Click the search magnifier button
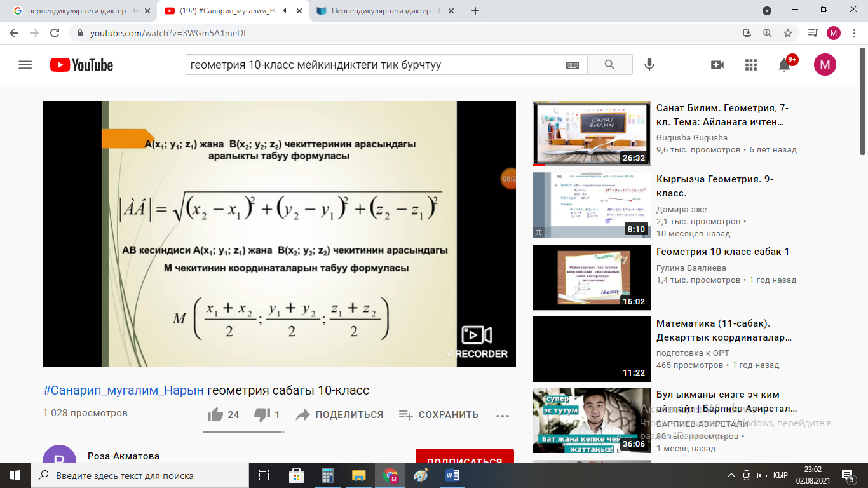Viewport: 868px width, 488px height. pos(610,65)
